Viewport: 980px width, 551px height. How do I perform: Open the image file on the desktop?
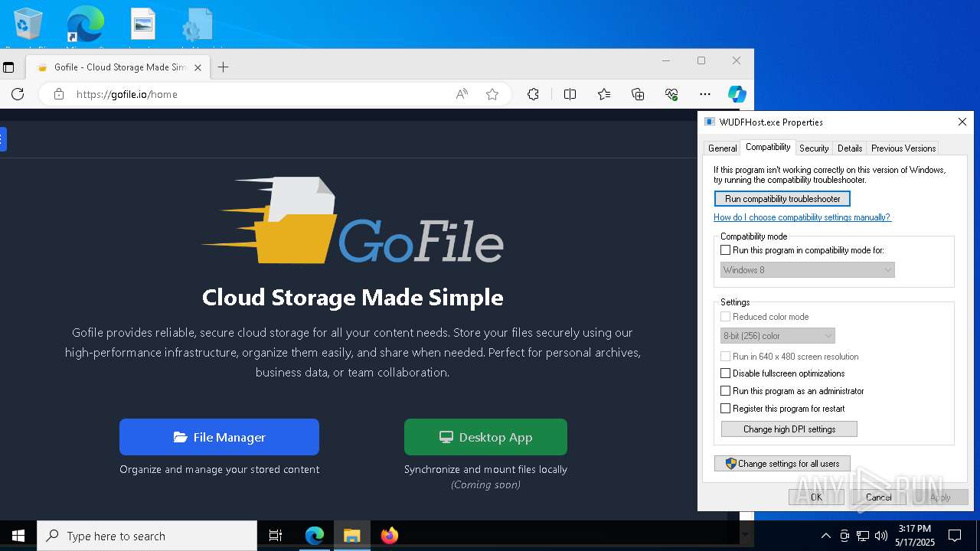143,24
